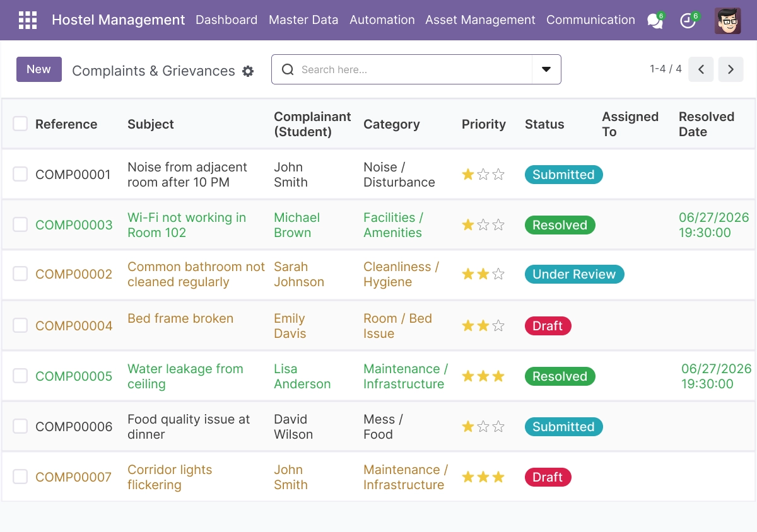
Task: Open the activities clock icon
Action: [x=688, y=21]
